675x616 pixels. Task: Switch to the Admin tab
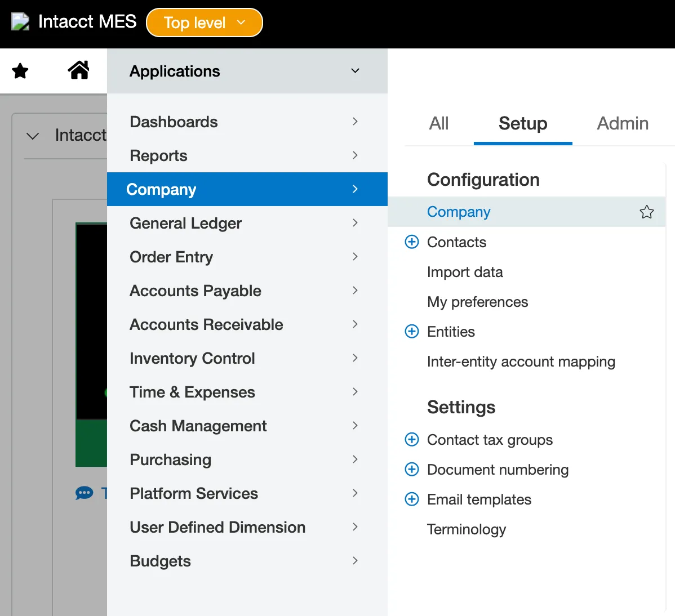(x=622, y=123)
